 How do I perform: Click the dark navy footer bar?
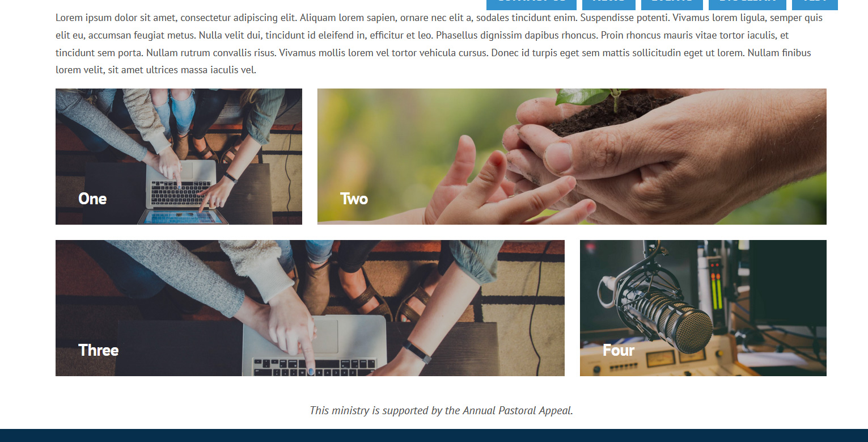coord(434,436)
